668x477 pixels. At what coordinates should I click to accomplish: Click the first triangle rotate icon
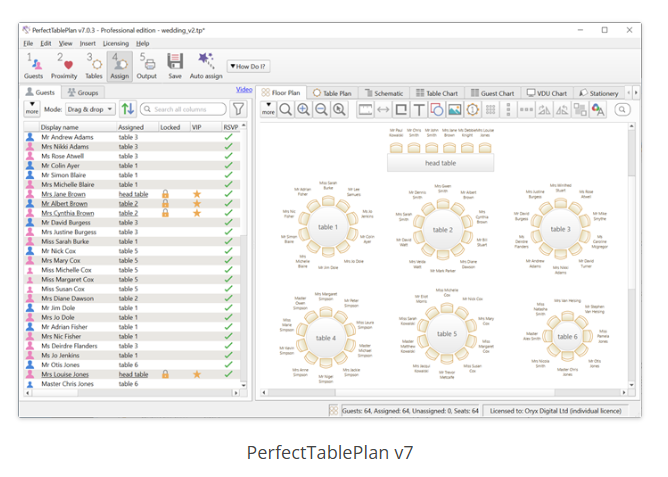coord(544,110)
